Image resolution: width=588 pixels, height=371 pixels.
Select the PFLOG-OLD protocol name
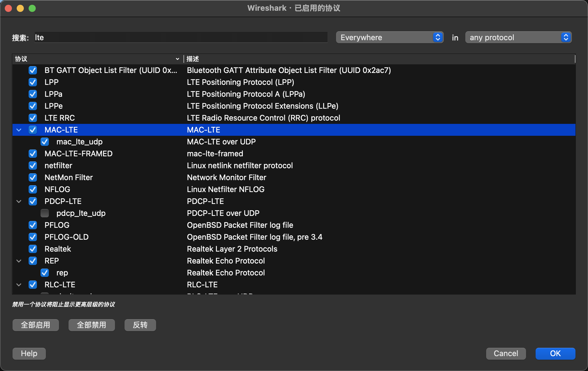[66, 237]
